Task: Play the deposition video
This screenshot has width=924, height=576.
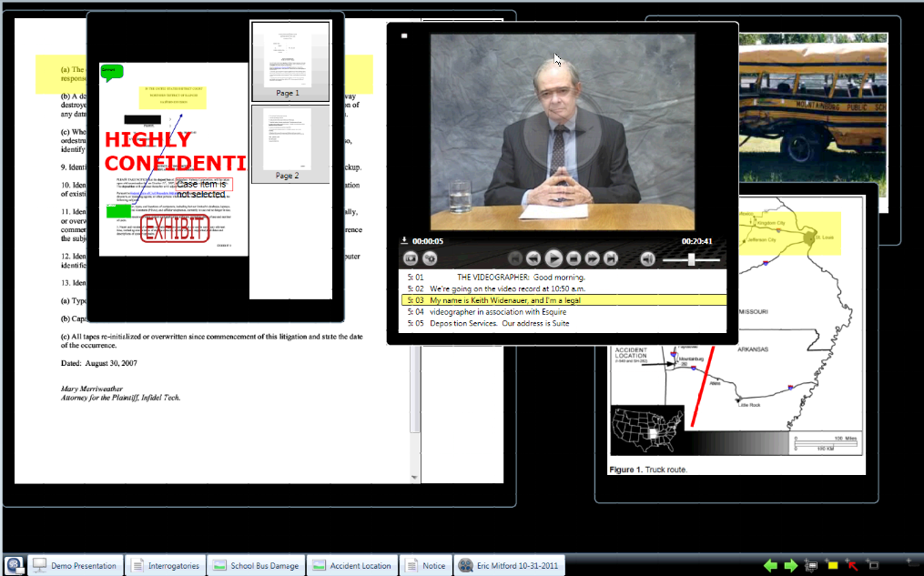Action: pyautogui.click(x=553, y=258)
